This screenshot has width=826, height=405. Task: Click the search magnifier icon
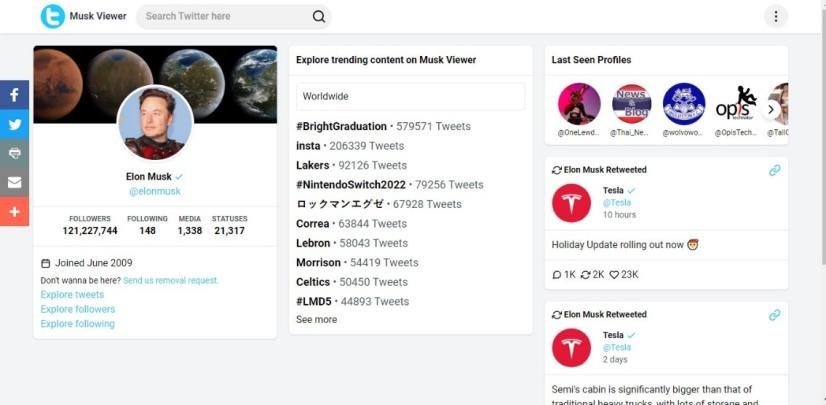pos(319,16)
